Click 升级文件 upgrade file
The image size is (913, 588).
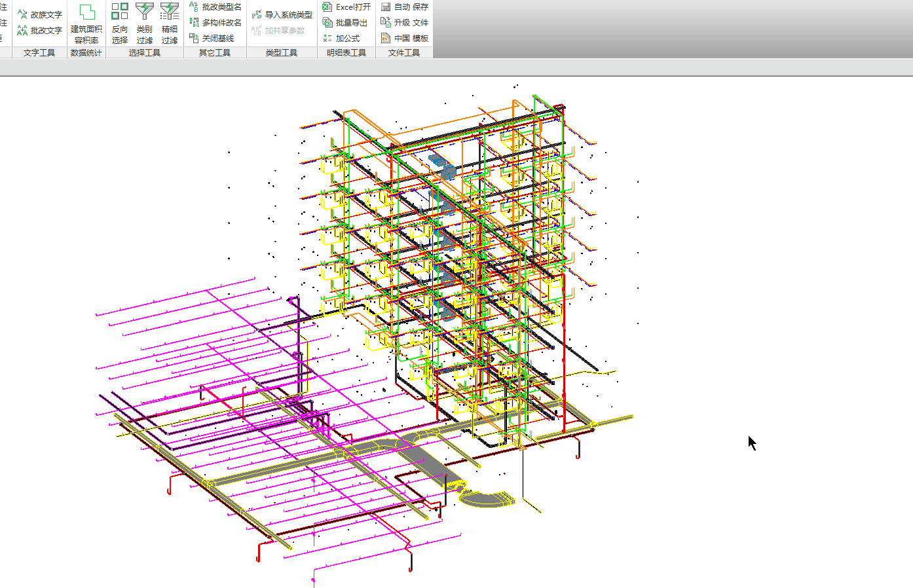(405, 22)
